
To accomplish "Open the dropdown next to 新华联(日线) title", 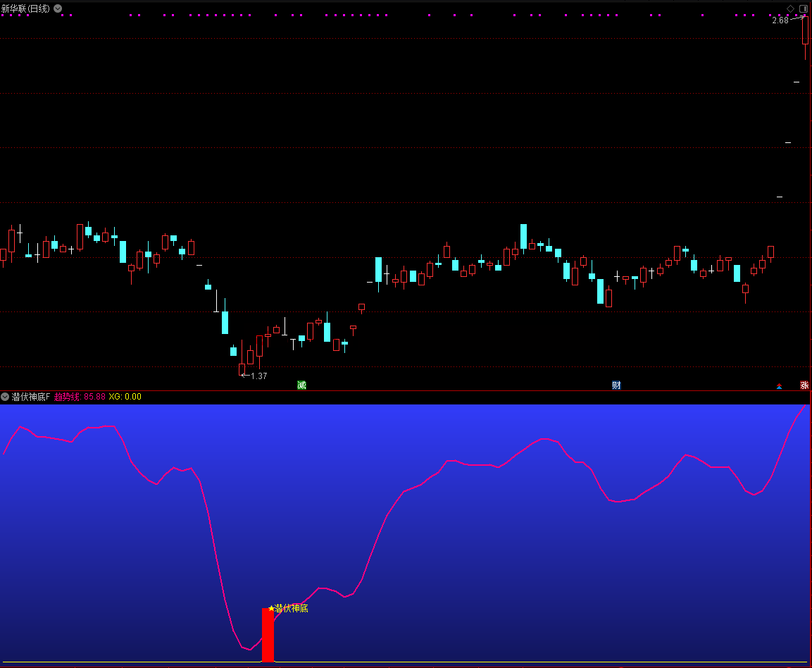I will click(x=58, y=8).
